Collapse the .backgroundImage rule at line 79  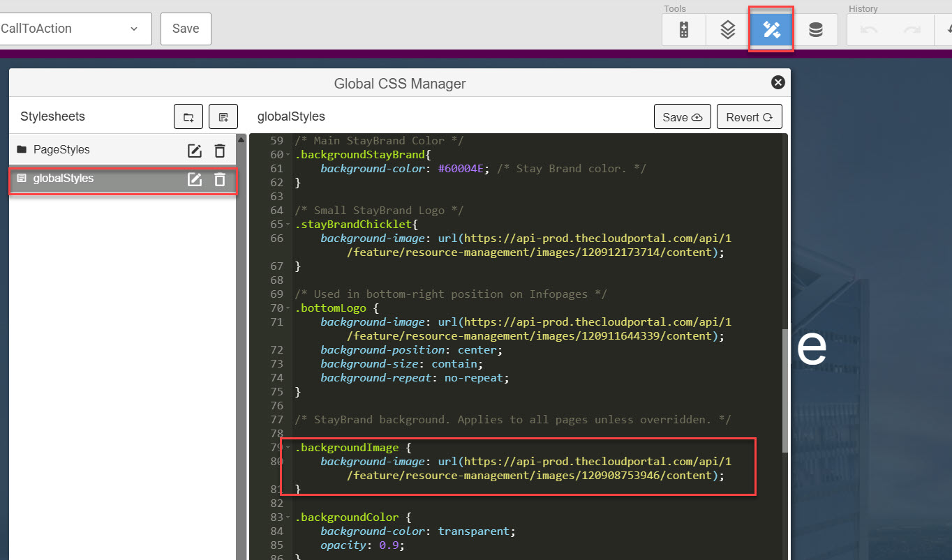pos(288,448)
